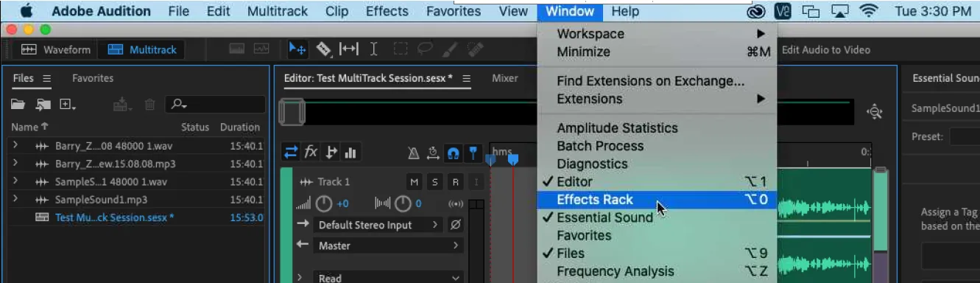Screen dimensions: 980x283
Task: Choose Effects Rack from Window menu
Action: tap(657, 200)
